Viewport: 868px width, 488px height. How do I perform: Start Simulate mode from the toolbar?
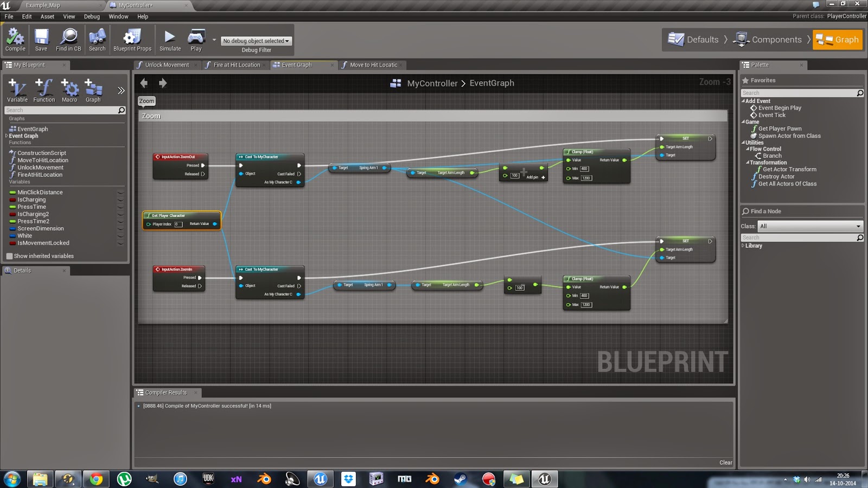tap(170, 40)
